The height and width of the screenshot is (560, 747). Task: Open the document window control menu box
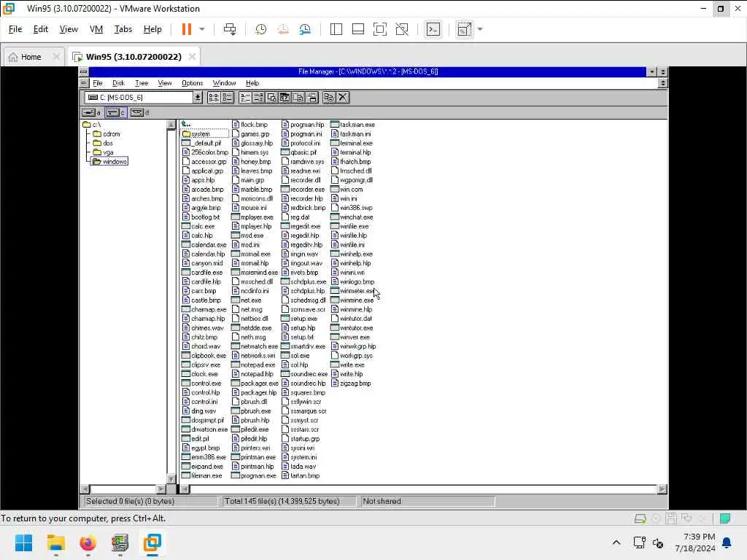tap(84, 83)
